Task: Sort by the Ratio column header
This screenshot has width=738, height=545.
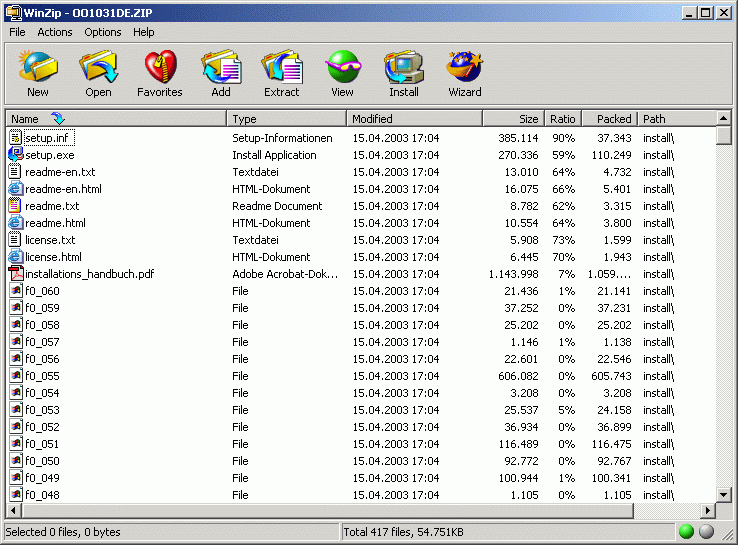Action: [x=563, y=119]
